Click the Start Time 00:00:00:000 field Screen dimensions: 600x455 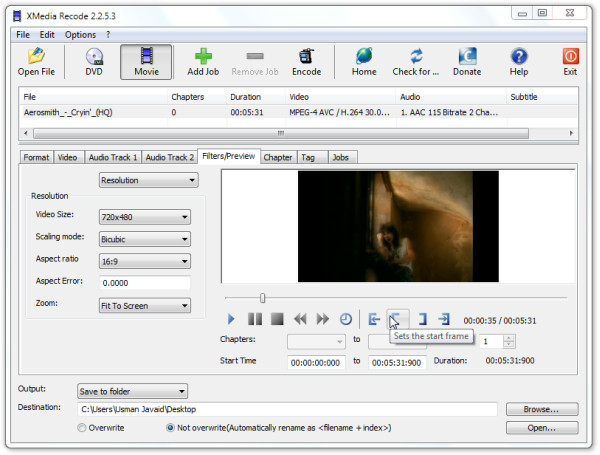click(316, 362)
